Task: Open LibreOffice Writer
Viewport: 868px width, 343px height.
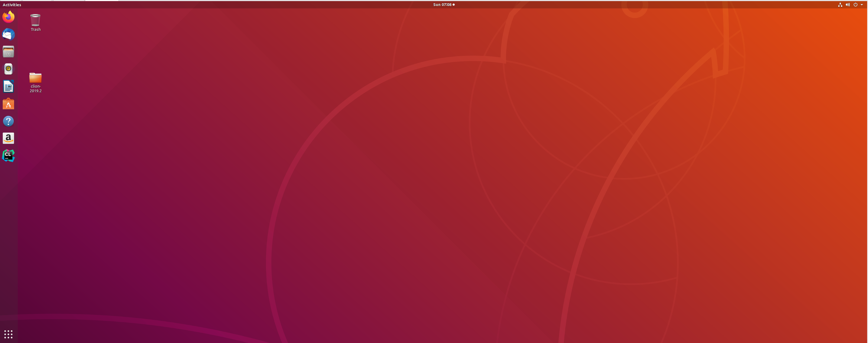Action: tap(8, 86)
